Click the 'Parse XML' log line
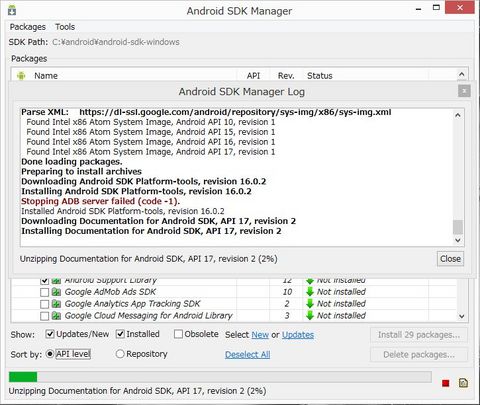 [206, 112]
